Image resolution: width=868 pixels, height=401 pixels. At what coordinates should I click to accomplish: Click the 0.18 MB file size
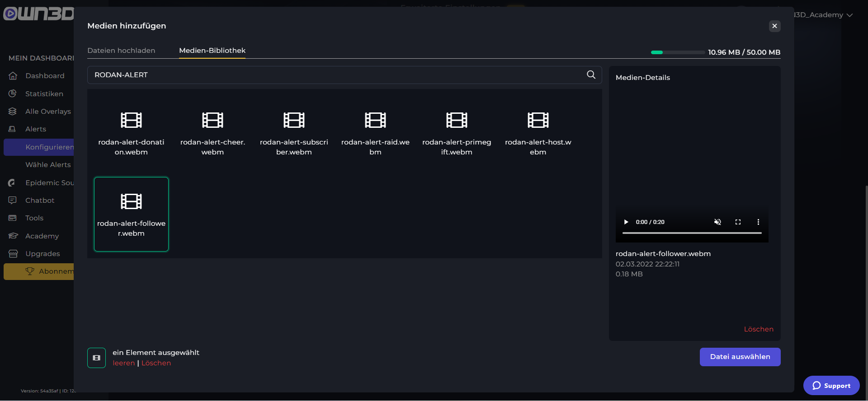click(x=629, y=274)
